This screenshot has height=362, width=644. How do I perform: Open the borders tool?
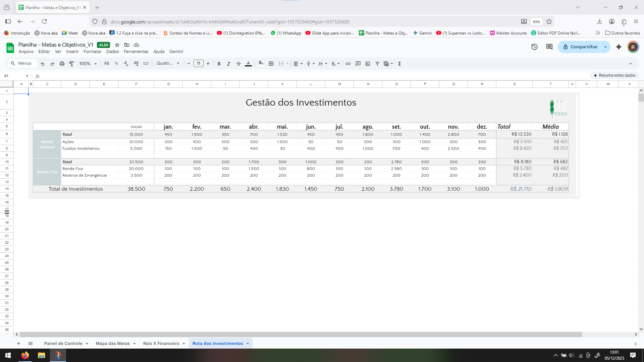click(271, 64)
